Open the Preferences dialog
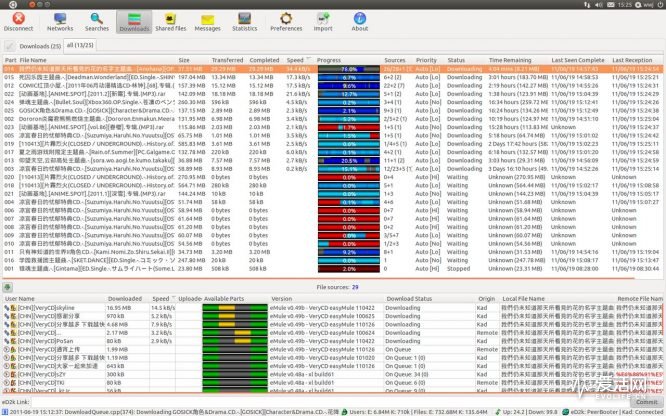This screenshot has height=416, width=666. 286,22
